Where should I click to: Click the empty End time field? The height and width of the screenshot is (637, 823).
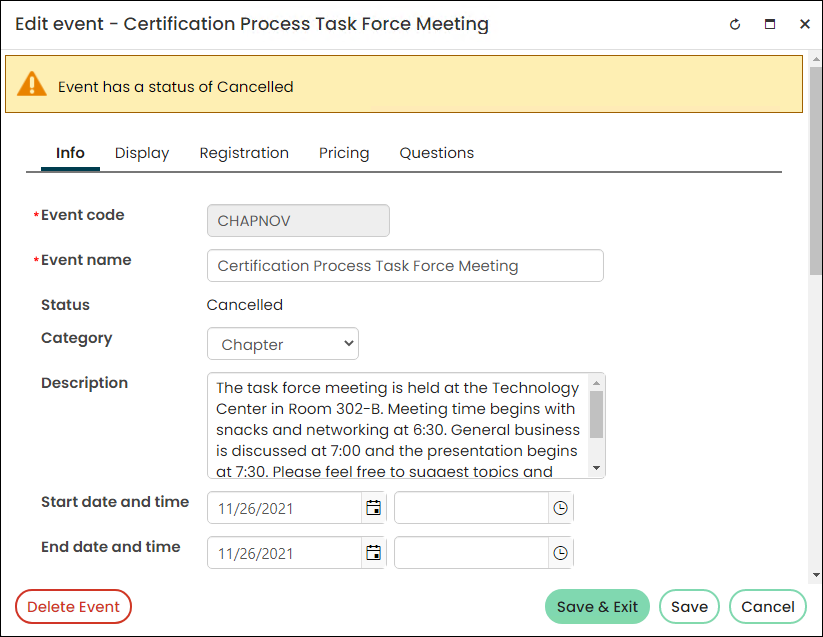pos(471,553)
